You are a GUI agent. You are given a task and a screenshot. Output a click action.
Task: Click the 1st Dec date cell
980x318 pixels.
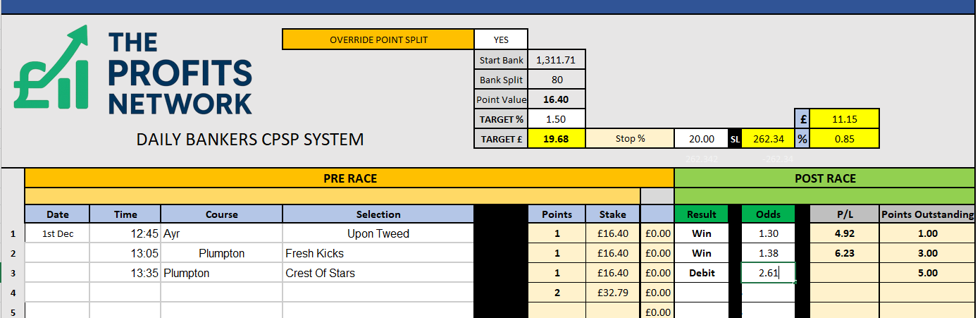pyautogui.click(x=57, y=233)
